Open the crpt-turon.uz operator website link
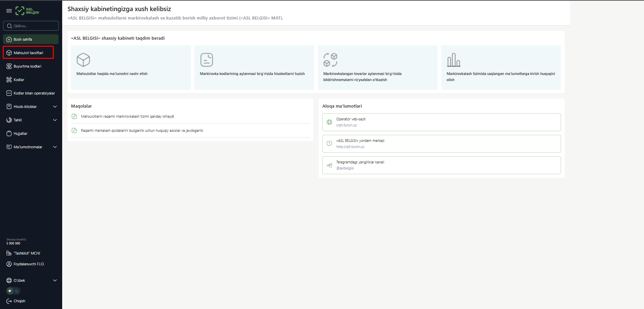The width and height of the screenshot is (644, 309). point(347,125)
